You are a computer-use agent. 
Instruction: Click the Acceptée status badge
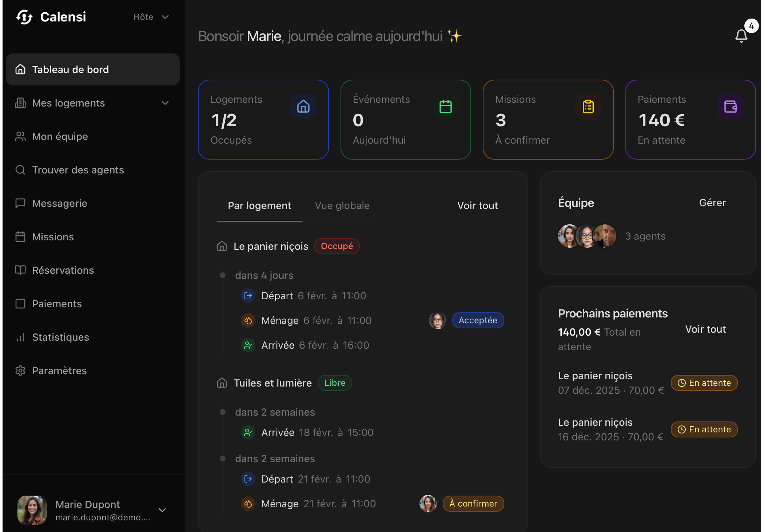478,320
